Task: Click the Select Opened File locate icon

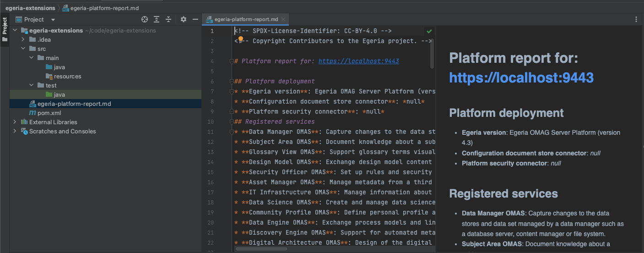Action: 145,19
